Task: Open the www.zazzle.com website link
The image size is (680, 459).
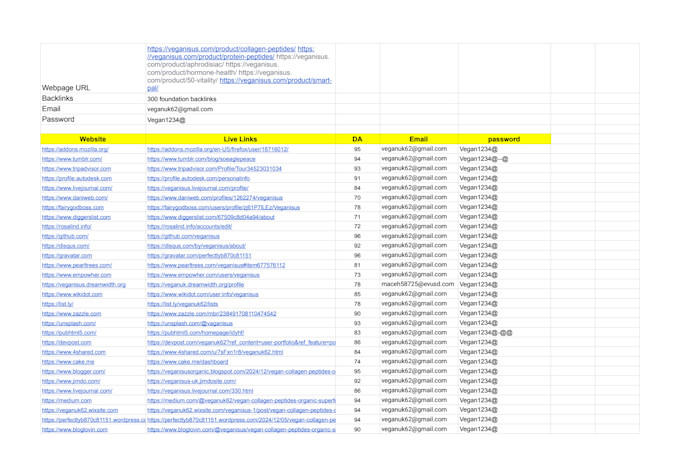Action: click(72, 313)
